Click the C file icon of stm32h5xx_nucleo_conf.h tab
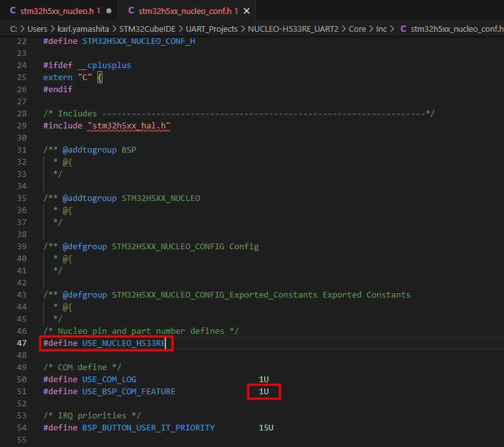 [131, 11]
